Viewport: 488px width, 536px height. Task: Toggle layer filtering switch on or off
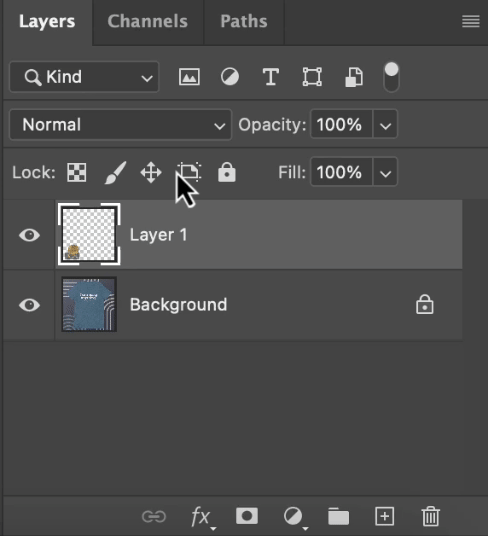tap(391, 77)
